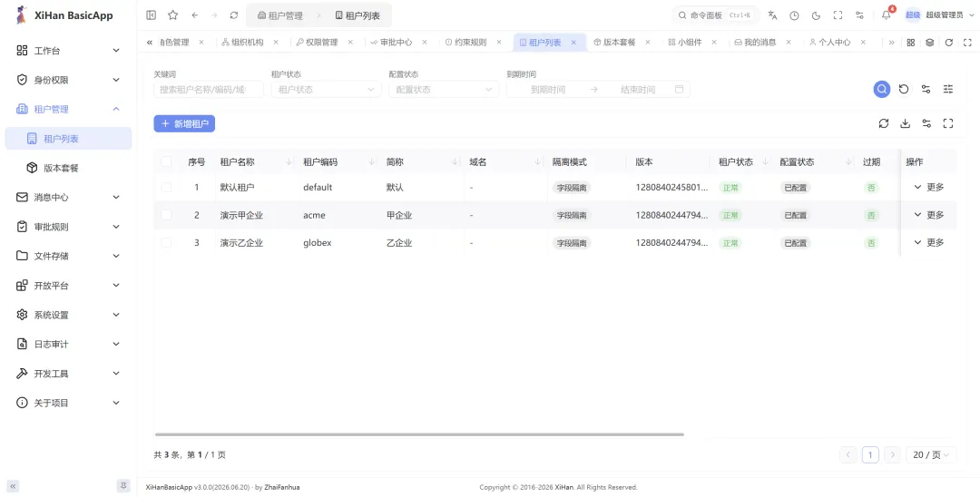The image size is (980, 497).
Task: Open filter settings sliders icon beside reset
Action: pyautogui.click(x=926, y=89)
